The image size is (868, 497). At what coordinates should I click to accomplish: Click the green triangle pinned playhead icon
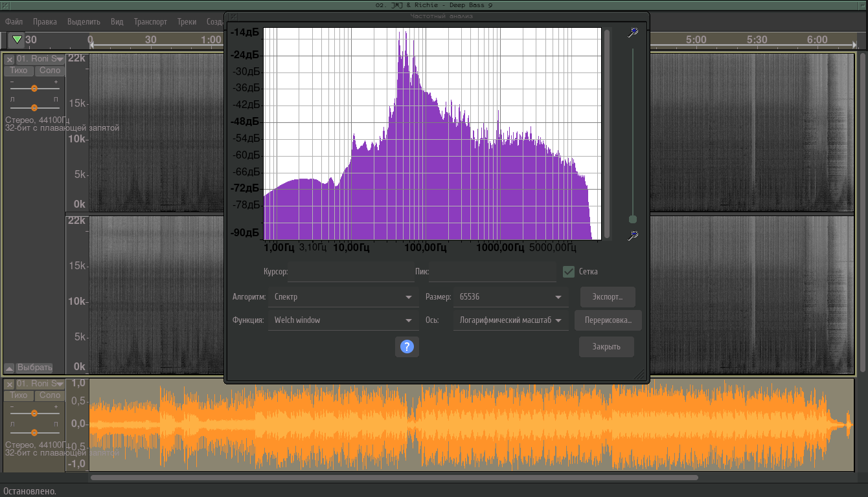click(17, 40)
